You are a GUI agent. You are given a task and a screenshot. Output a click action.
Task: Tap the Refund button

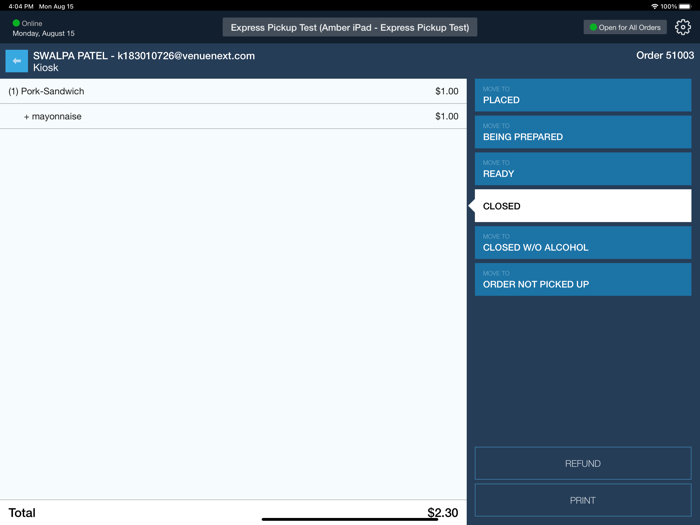[x=583, y=463]
